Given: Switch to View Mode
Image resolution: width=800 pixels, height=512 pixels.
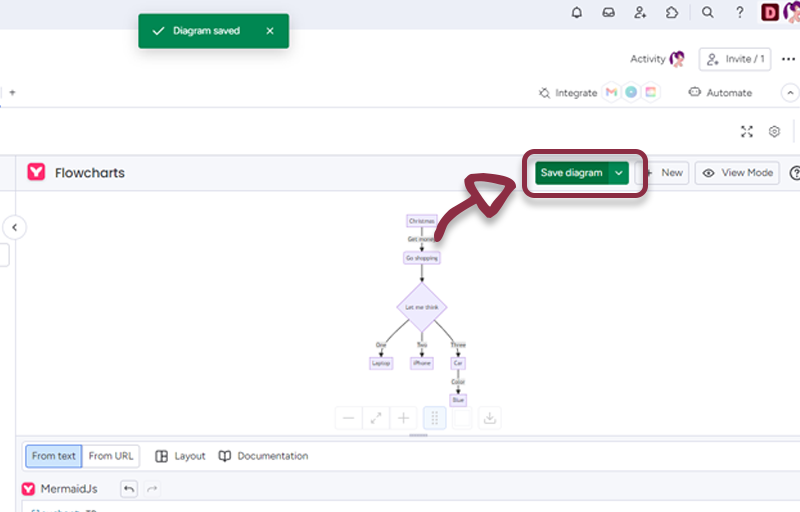Looking at the screenshot, I should tap(738, 173).
